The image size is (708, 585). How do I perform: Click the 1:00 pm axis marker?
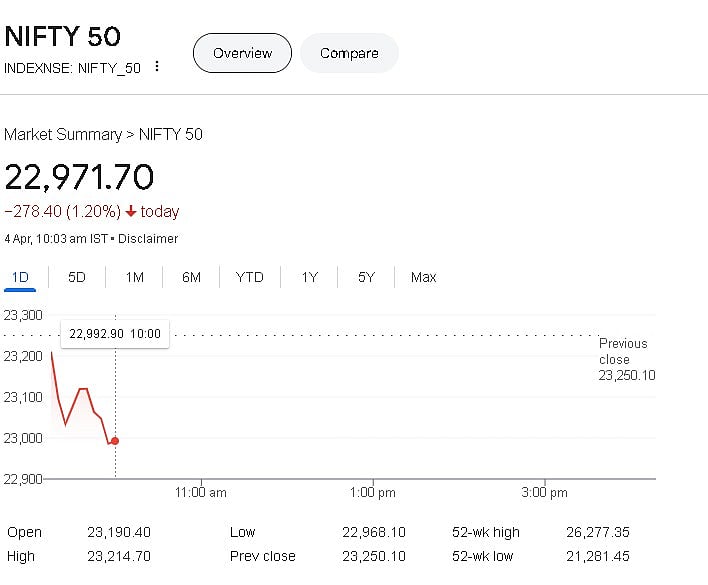(373, 492)
